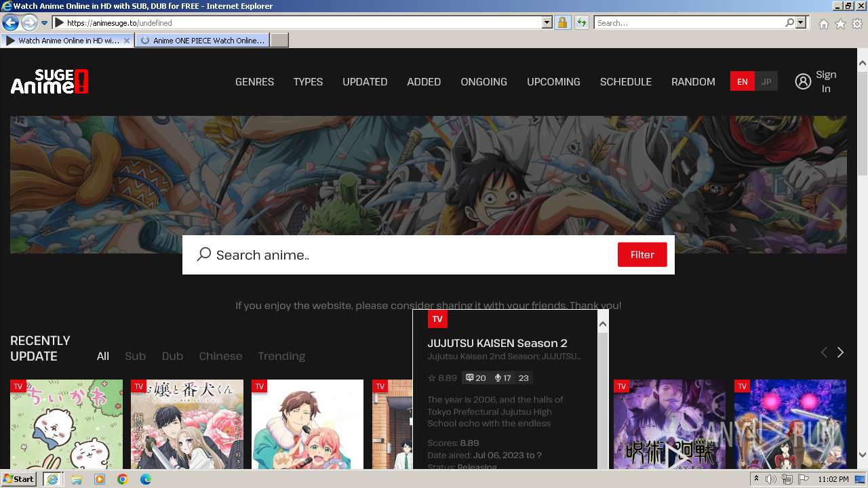Click the taskbar clock 11:02 PM

coord(833,479)
